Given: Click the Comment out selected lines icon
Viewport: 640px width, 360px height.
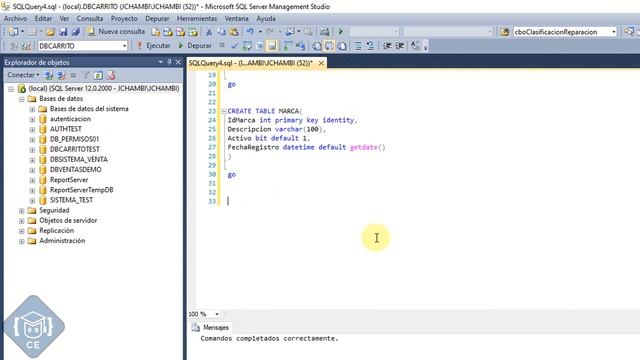Looking at the screenshot, I should (x=358, y=46).
